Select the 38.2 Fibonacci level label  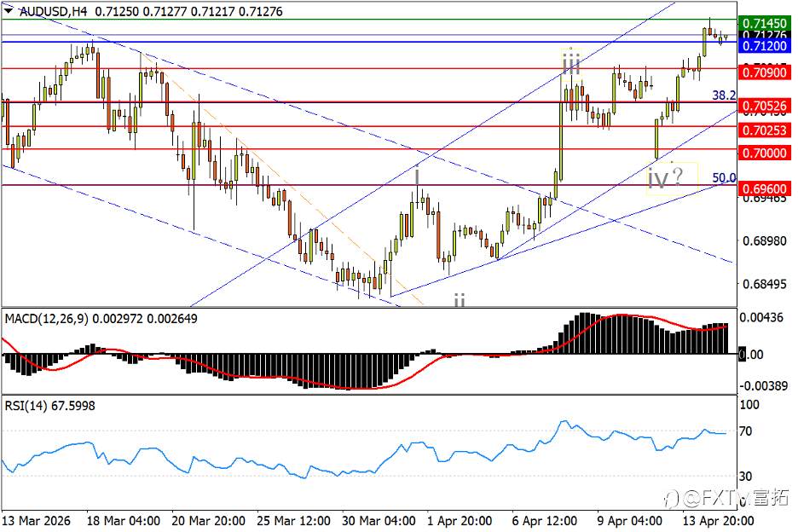724,95
